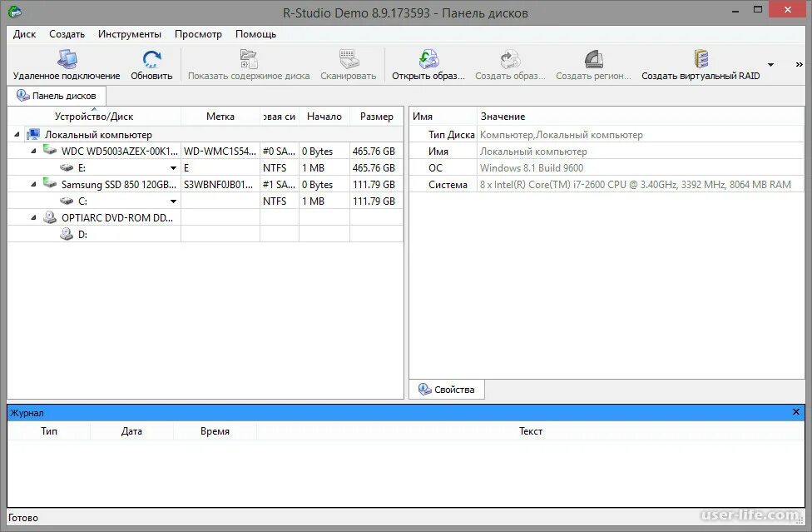Click the Remote connection (Удаленное подключение) icon
The height and width of the screenshot is (532, 812).
tap(67, 59)
